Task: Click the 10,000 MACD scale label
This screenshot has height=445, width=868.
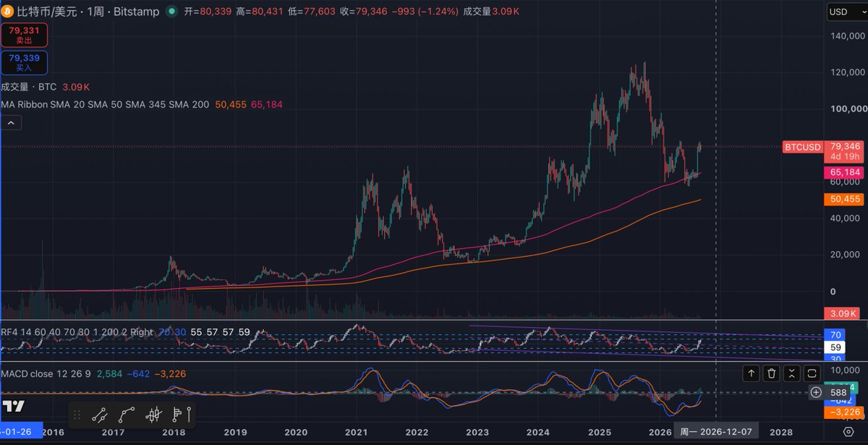Action: [845, 369]
